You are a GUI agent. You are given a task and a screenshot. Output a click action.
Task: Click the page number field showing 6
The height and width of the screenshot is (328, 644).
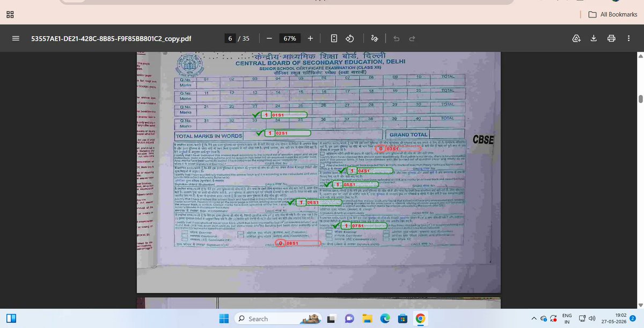click(230, 39)
